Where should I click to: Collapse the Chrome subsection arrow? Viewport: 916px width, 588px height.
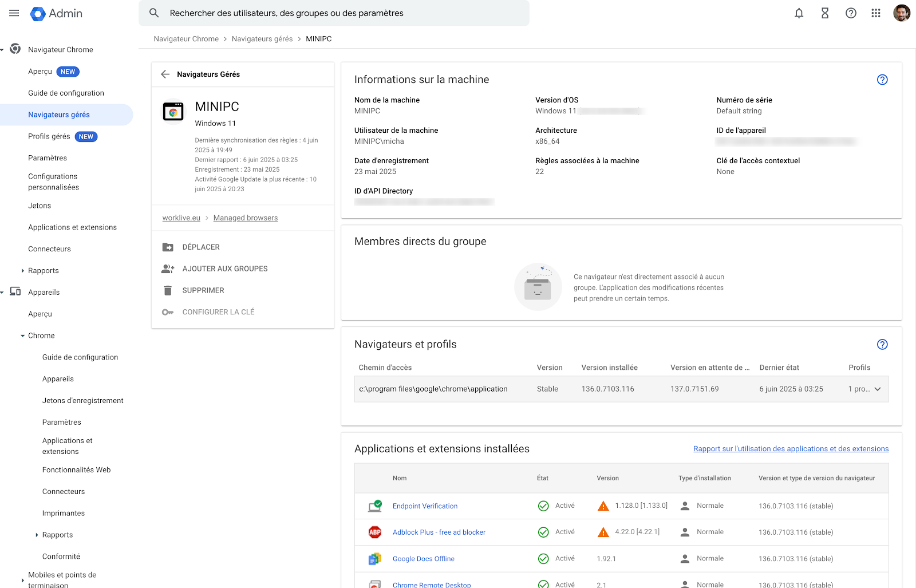(22, 336)
